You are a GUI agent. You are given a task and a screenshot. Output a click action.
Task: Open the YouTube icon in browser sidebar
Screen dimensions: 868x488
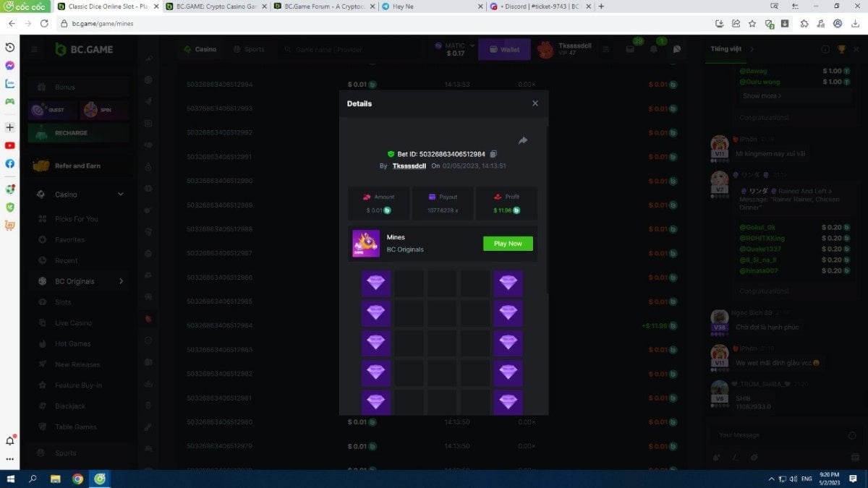point(9,145)
